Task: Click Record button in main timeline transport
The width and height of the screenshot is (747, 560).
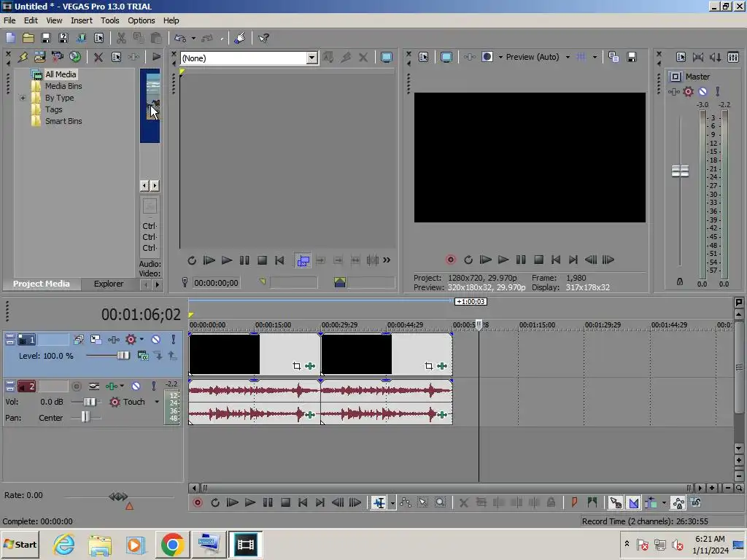Action: click(x=197, y=502)
